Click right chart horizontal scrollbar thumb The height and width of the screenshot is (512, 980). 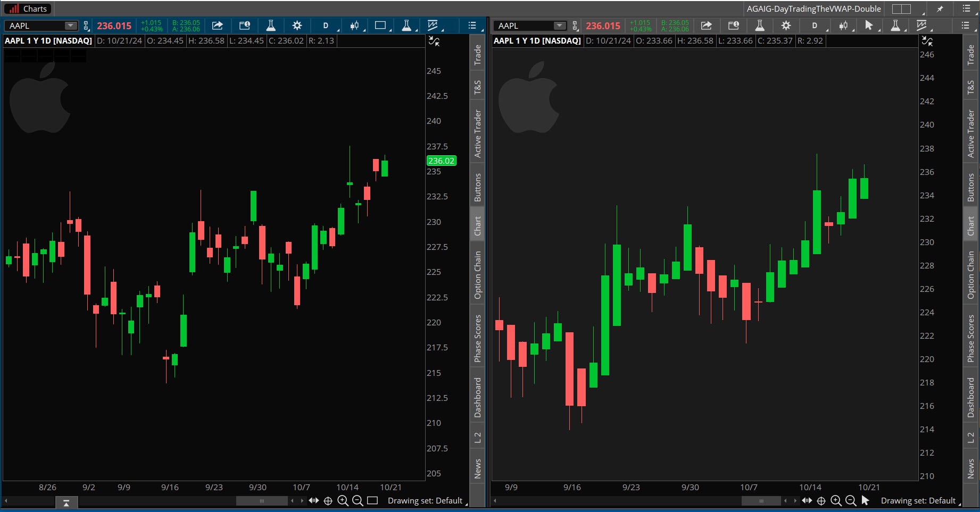pyautogui.click(x=761, y=501)
